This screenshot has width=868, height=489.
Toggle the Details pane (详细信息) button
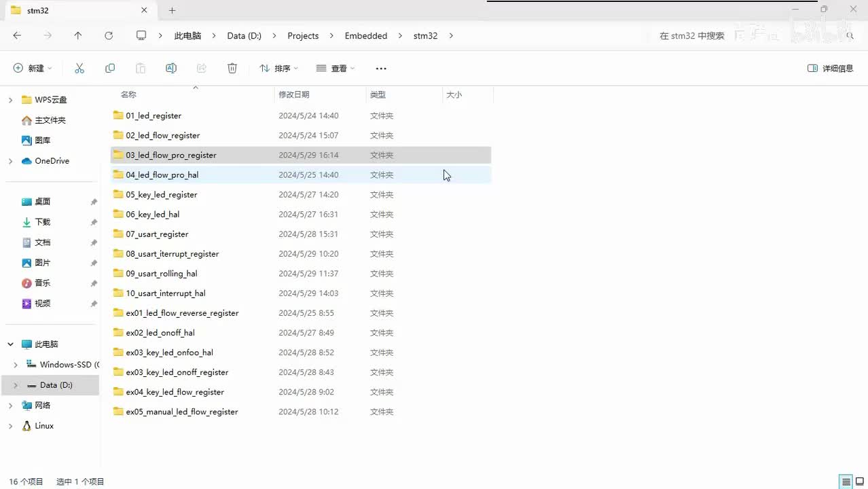coord(830,69)
